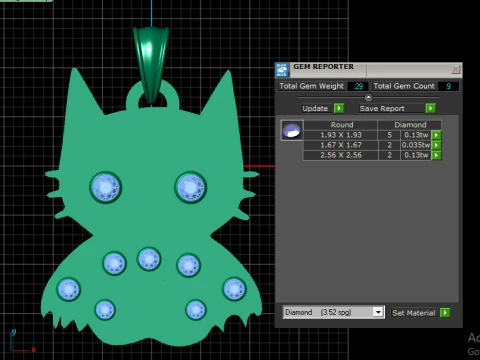Select the right eye gem on the cat

pyautogui.click(x=191, y=187)
